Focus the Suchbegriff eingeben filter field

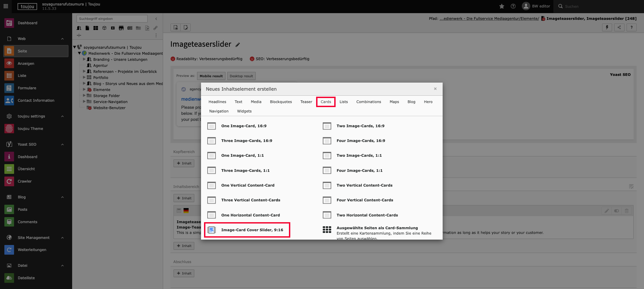coord(112,19)
